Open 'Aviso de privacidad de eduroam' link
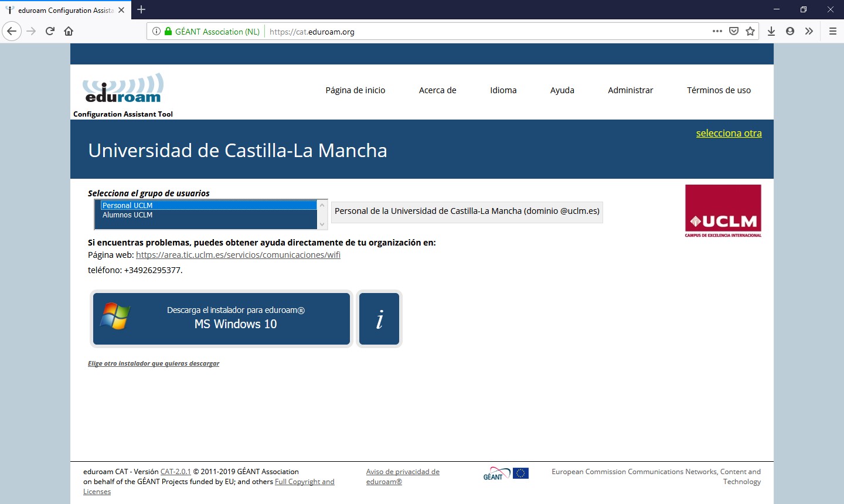 coord(403,476)
